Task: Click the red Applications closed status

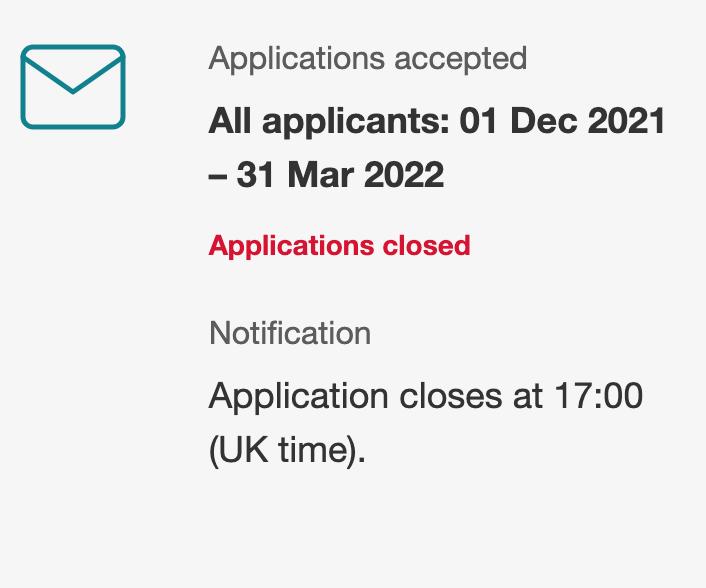Action: (x=339, y=246)
